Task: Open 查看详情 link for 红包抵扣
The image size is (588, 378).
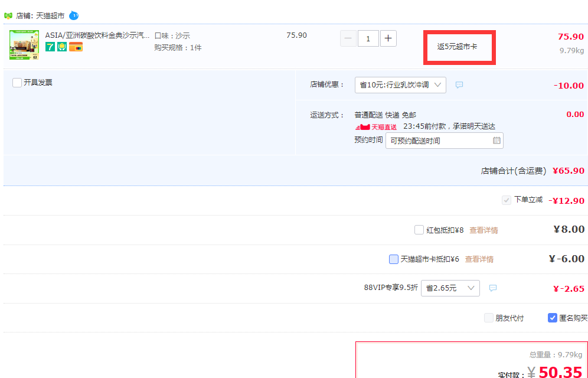Action: (484, 230)
